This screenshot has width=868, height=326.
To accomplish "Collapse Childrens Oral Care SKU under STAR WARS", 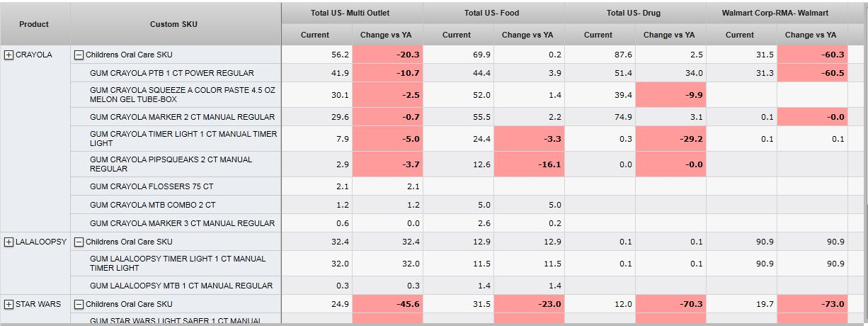I will (79, 304).
